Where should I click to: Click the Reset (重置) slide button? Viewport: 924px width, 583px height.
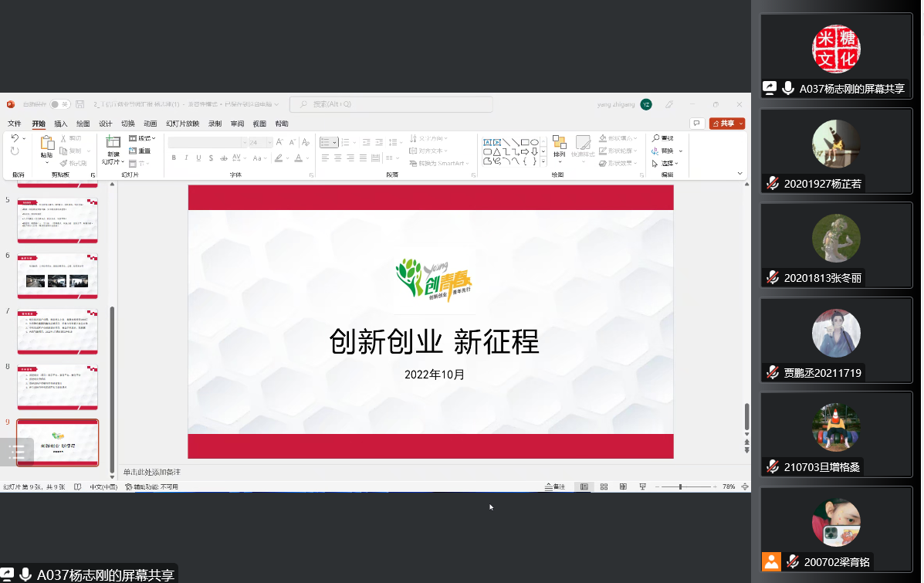[x=140, y=151]
